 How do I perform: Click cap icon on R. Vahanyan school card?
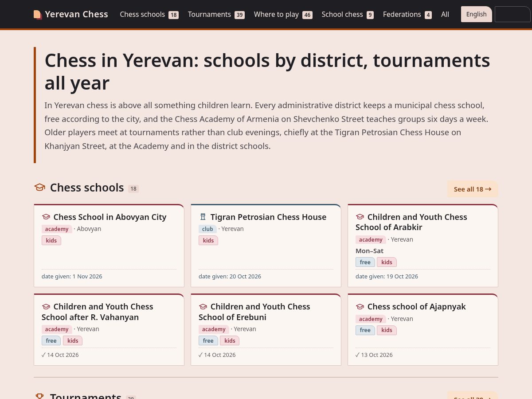[x=46, y=306]
